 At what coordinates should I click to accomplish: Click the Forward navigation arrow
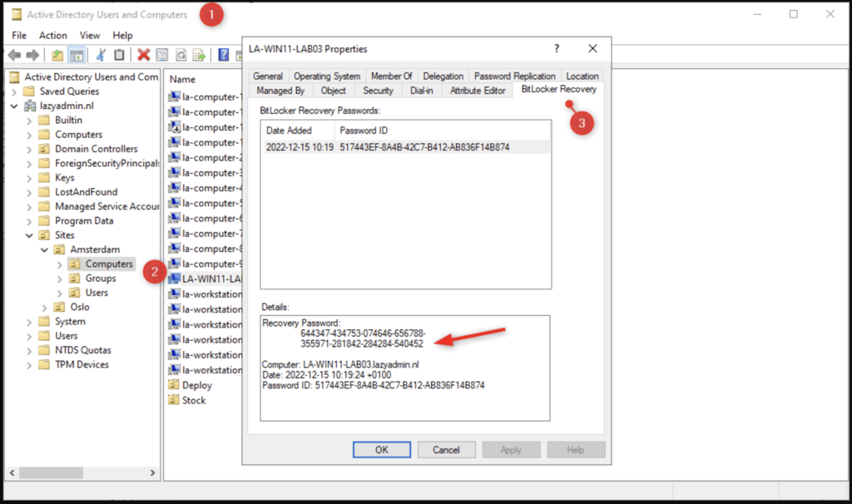(x=31, y=54)
